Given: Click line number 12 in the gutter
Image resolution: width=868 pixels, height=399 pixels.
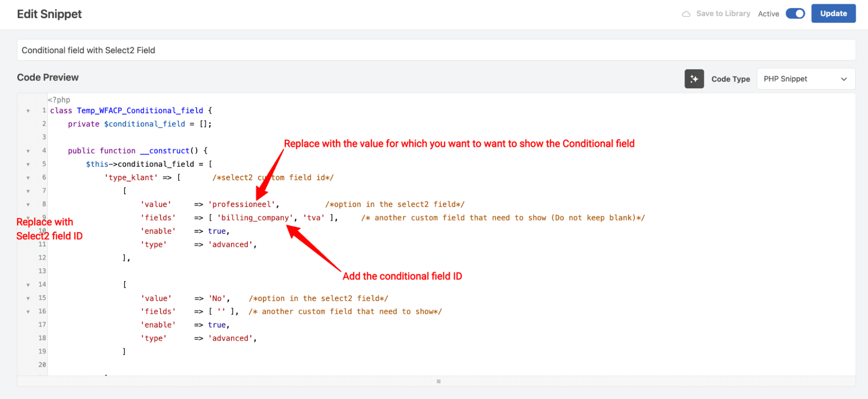Looking at the screenshot, I should pos(42,257).
